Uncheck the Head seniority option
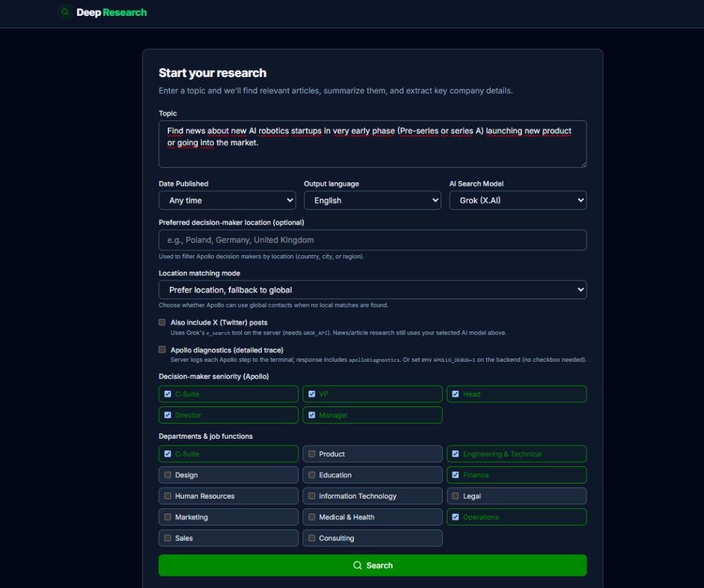The image size is (704, 588). coord(455,394)
